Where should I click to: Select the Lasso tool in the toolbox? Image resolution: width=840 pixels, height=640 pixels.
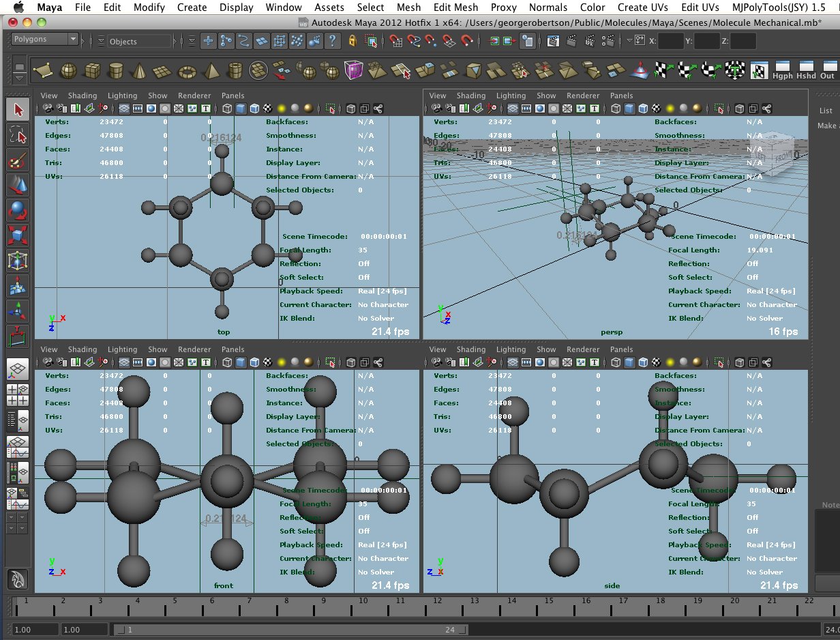point(18,135)
